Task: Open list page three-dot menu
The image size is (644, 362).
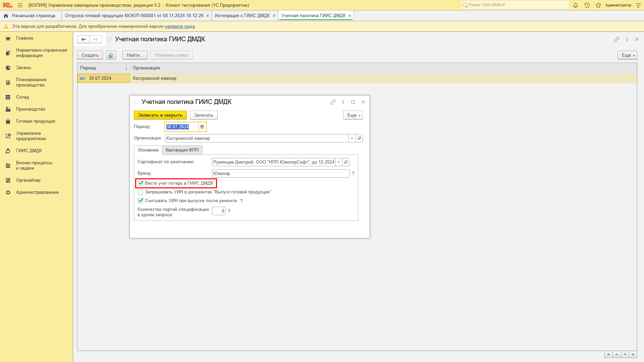Action: click(x=627, y=39)
